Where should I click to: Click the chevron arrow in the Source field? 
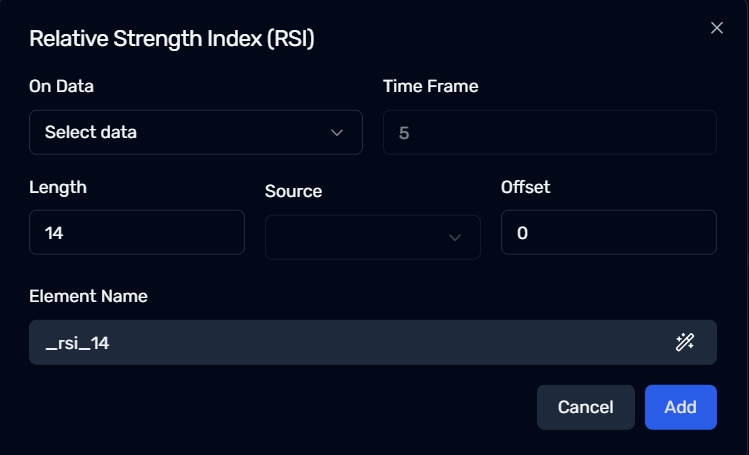point(455,237)
